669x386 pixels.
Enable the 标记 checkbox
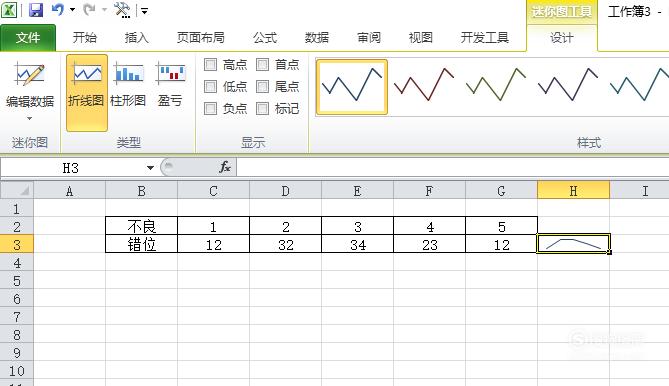[262, 109]
